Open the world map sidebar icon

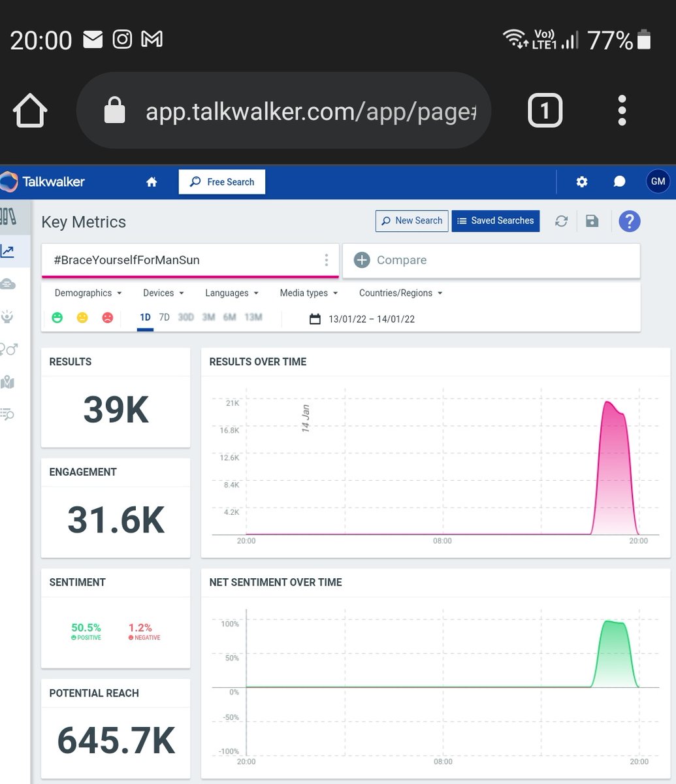(x=8, y=382)
